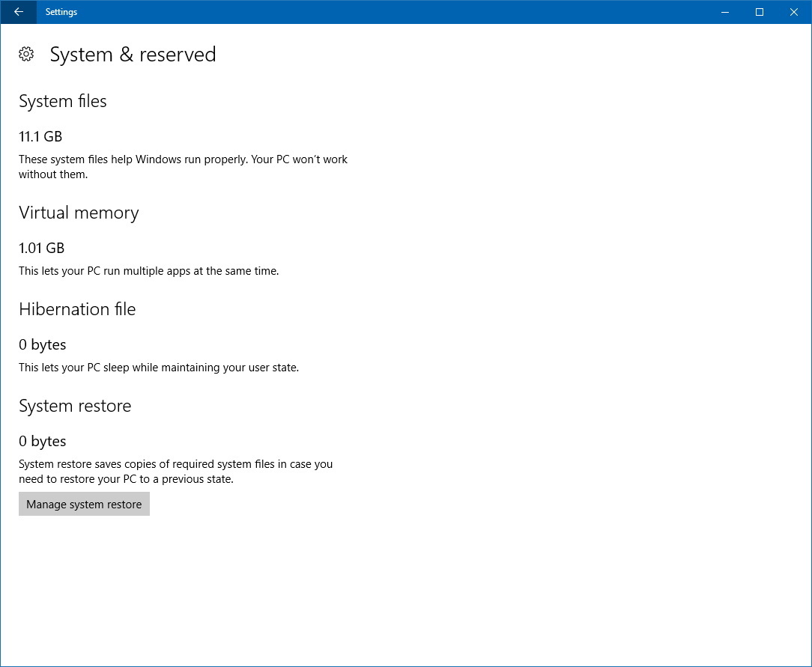Maximize the Settings window
This screenshot has width=812, height=667.
[759, 12]
